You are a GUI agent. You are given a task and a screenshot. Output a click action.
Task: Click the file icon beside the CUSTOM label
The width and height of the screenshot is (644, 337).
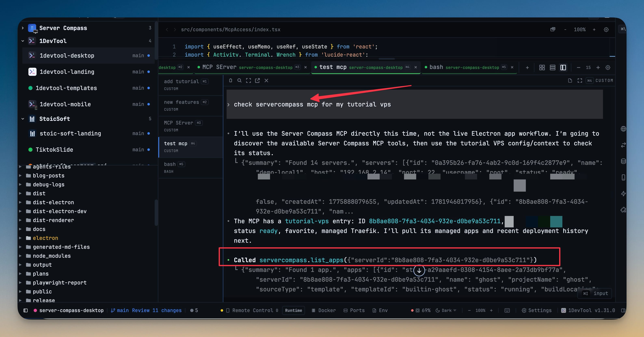pos(570,80)
